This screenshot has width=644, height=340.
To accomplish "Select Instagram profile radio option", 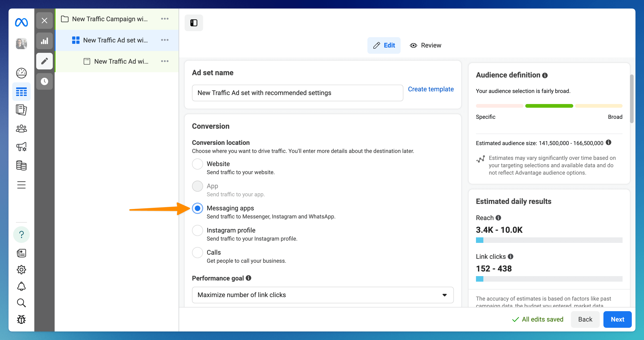I will tap(198, 230).
